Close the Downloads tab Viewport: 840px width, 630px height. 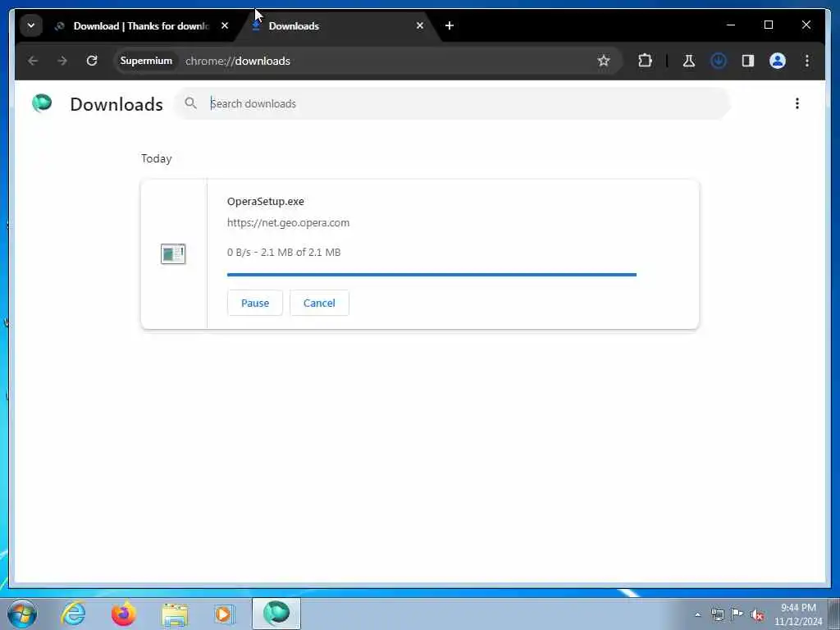click(x=420, y=25)
